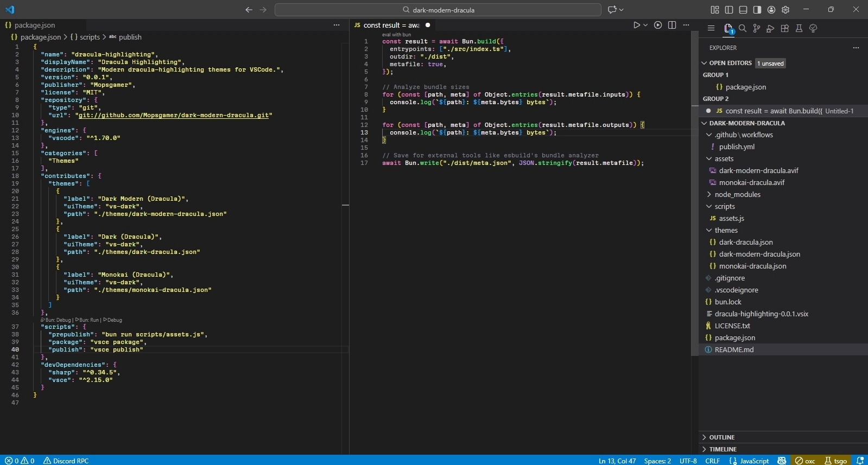Open README.md in the explorer

tap(783, 349)
